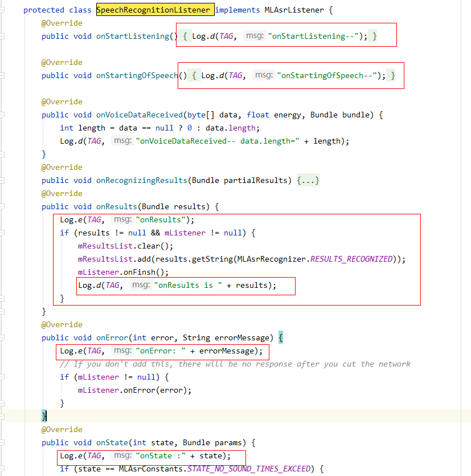Screen dimensions: 471x476
Task: Click the 'Bundle results' parameter in onResults
Action: pos(174,206)
